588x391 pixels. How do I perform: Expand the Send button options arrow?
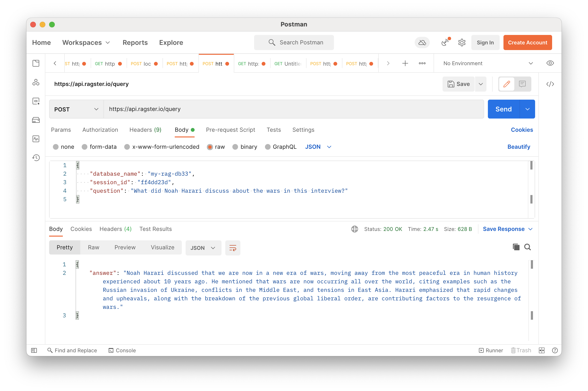tap(527, 109)
